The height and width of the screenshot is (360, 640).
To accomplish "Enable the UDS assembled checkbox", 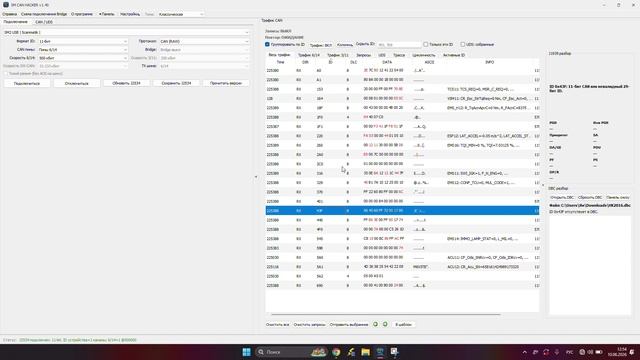I will [x=462, y=44].
